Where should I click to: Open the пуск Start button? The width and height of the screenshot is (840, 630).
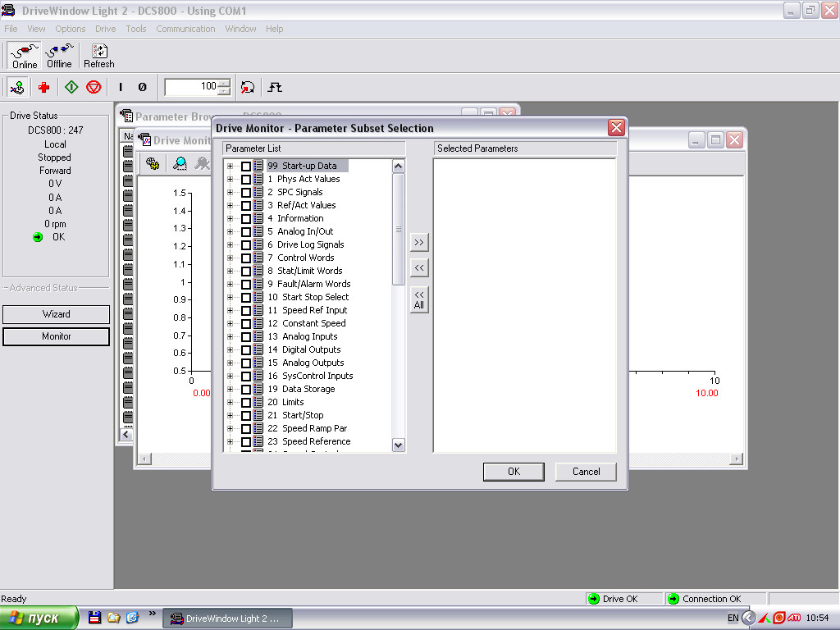39,618
